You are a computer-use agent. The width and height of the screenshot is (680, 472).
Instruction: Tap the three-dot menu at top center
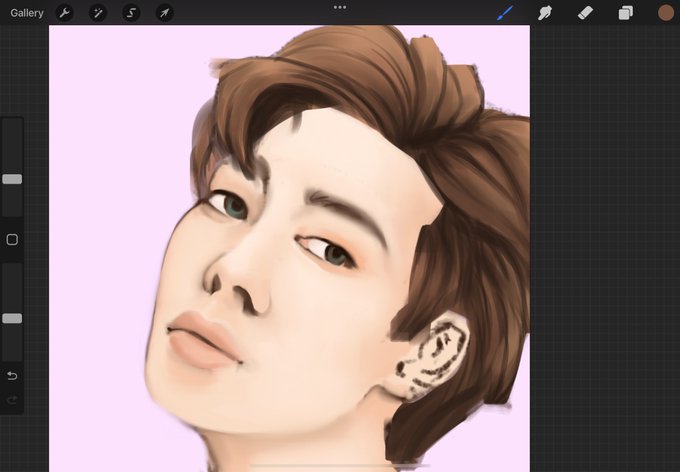(x=340, y=7)
